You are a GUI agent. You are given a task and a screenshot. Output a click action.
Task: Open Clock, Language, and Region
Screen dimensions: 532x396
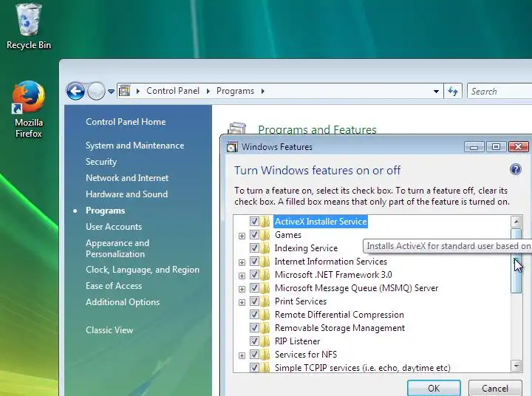143,270
